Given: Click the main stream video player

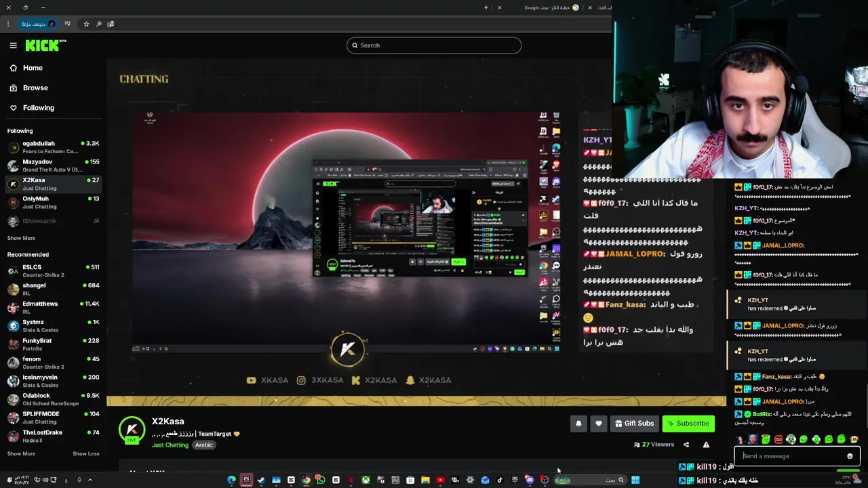Looking at the screenshot, I should click(416, 232).
